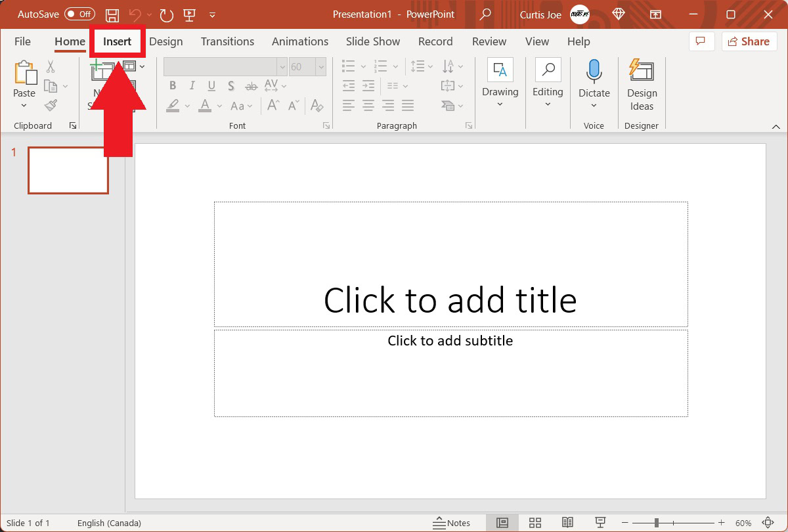The image size is (788, 532).
Task: Switch to Slide Sorter view icon
Action: coord(535,523)
